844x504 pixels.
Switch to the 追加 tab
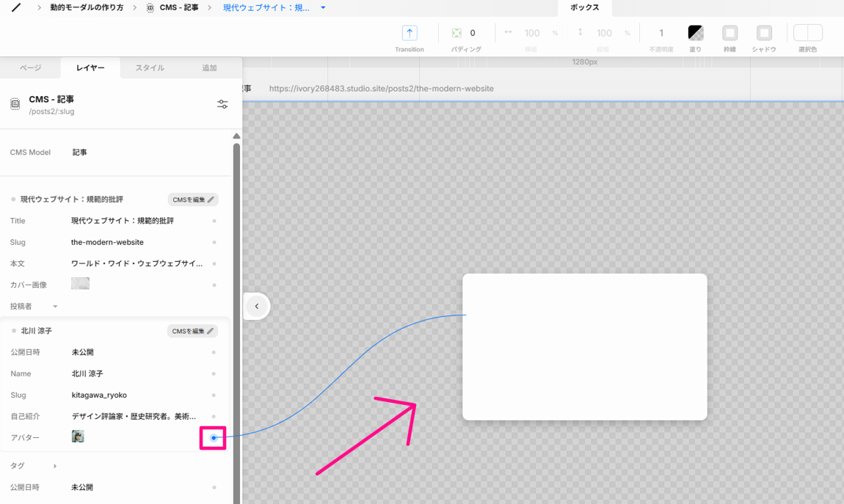coord(209,67)
